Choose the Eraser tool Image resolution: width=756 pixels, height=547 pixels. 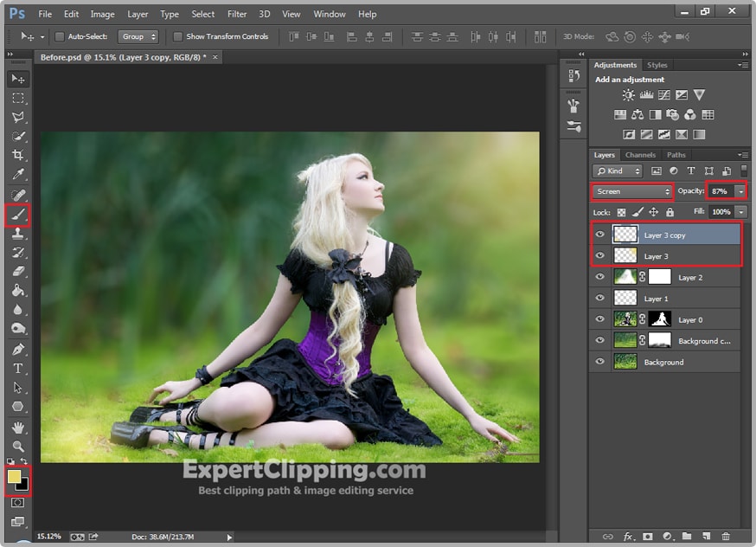click(18, 272)
